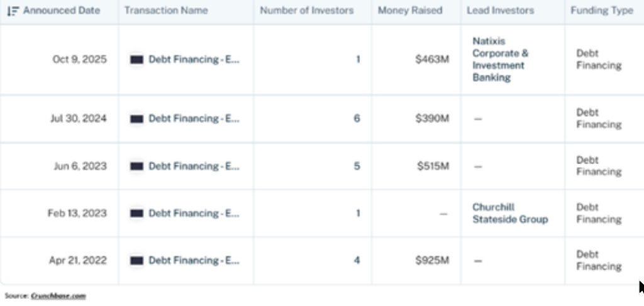The height and width of the screenshot is (306, 644).
Task: Click the Number of Investors column header
Action: (x=306, y=11)
